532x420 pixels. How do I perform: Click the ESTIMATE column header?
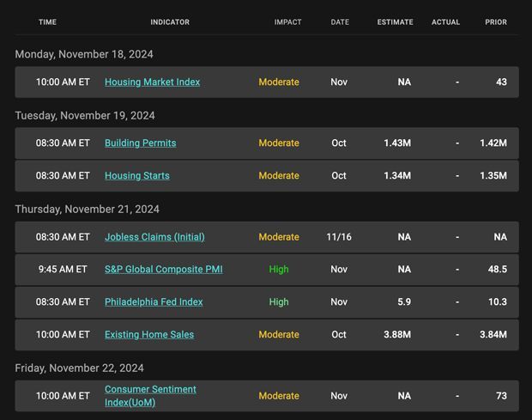[396, 22]
